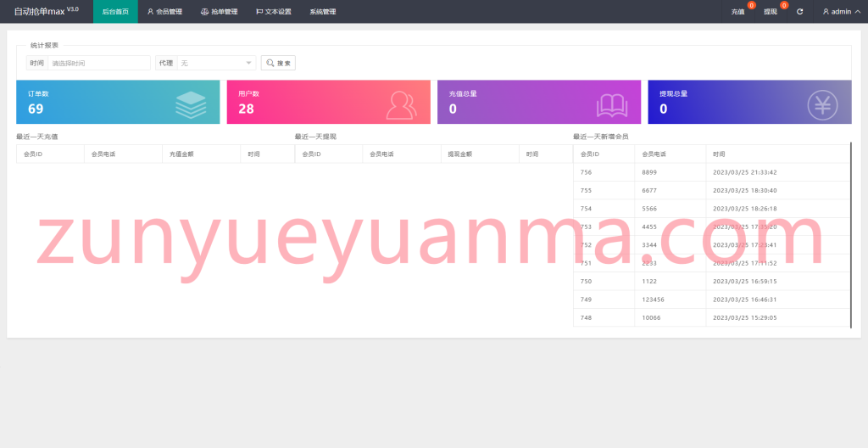Image resolution: width=868 pixels, height=448 pixels.
Task: Click the 会员管理 person icon
Action: click(x=150, y=12)
